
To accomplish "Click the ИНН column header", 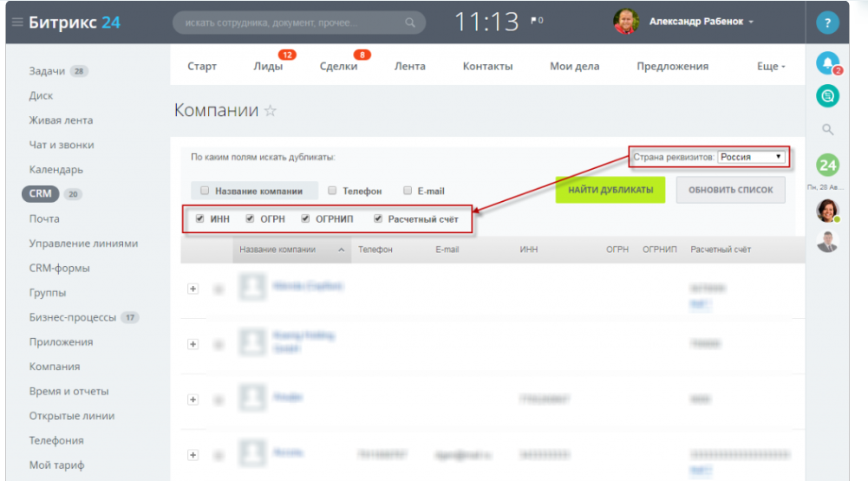I will point(529,250).
